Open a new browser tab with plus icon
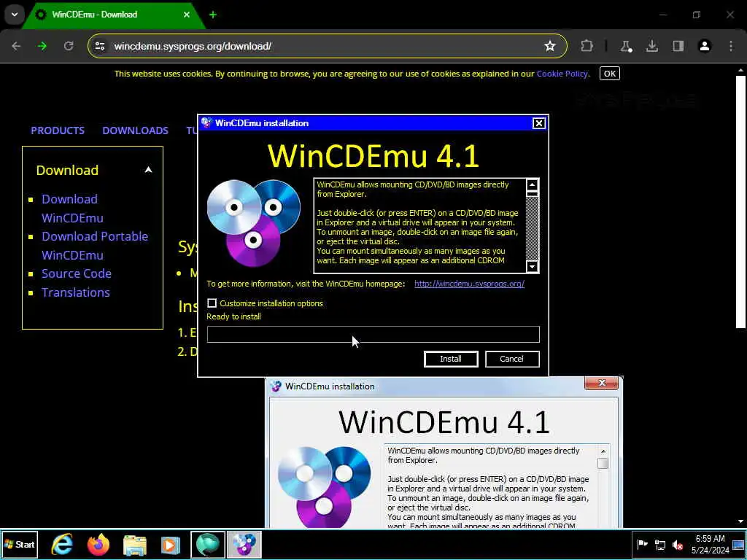The height and width of the screenshot is (560, 747). [213, 15]
